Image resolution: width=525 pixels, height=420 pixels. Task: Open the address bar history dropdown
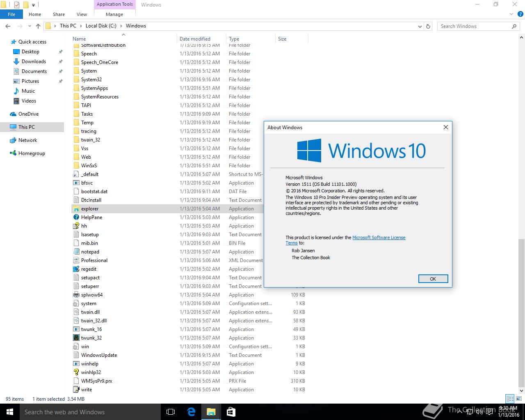coord(420,26)
